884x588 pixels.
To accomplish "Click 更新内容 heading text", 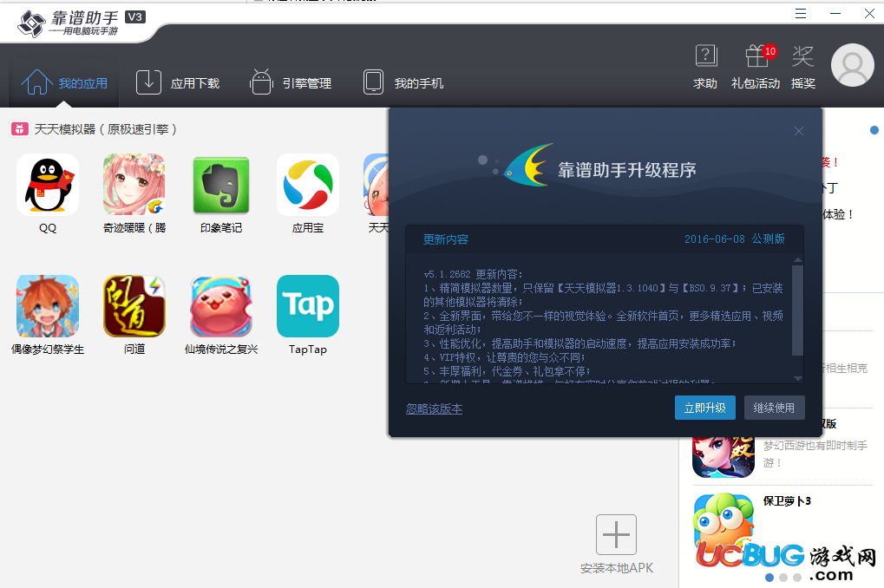I will 446,239.
